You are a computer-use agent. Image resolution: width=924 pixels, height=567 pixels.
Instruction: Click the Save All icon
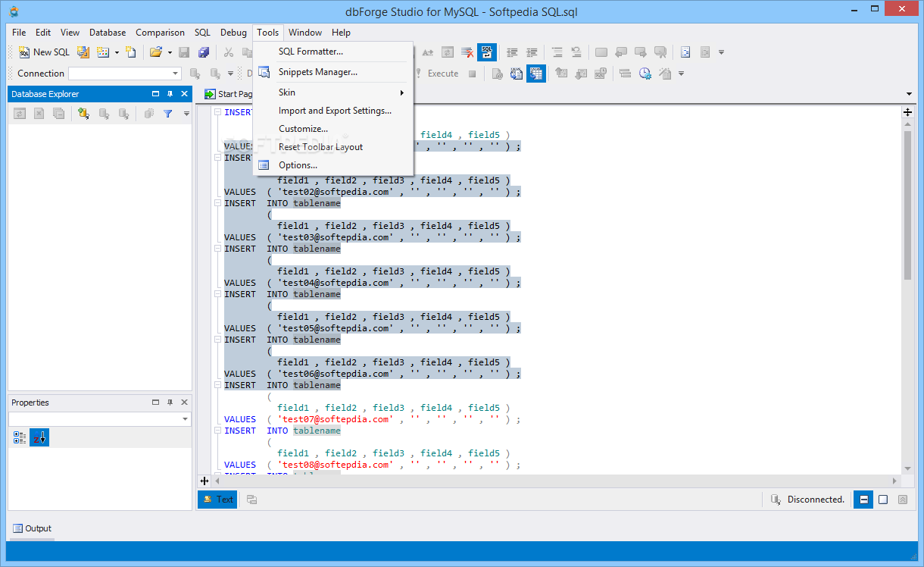click(204, 52)
